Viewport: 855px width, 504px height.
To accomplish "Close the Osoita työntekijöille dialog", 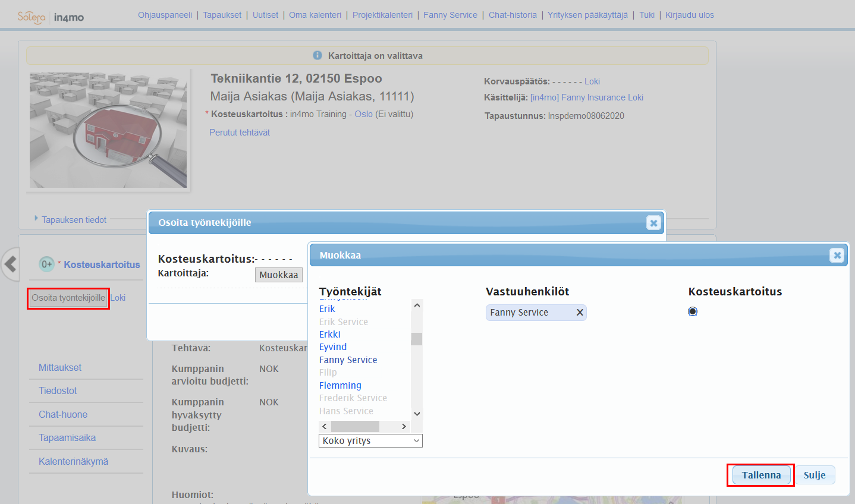I will tap(653, 223).
